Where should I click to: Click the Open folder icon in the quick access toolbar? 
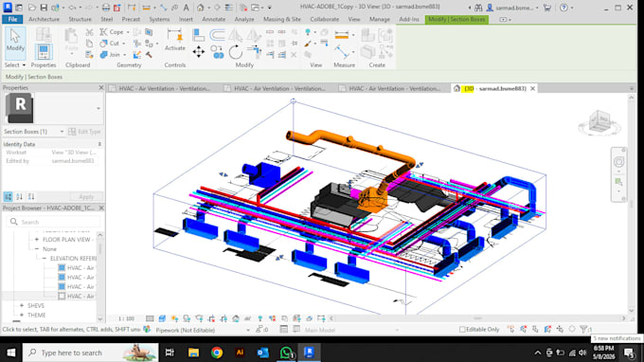point(31,8)
